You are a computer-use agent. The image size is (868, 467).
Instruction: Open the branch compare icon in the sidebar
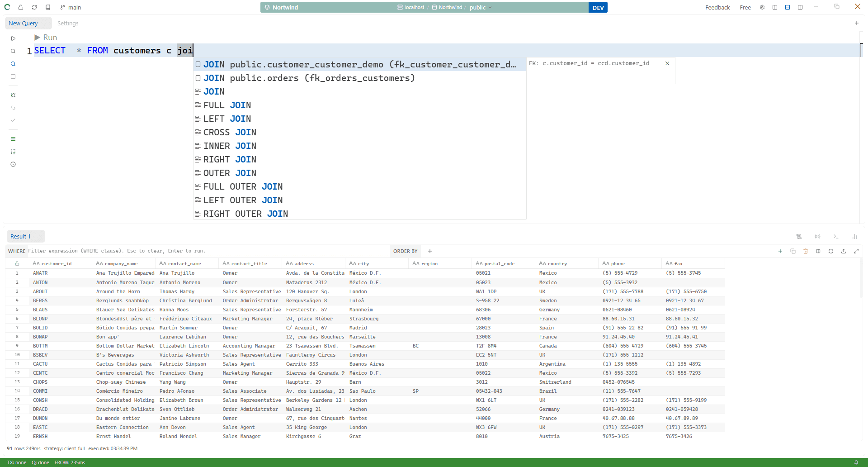[x=13, y=95]
